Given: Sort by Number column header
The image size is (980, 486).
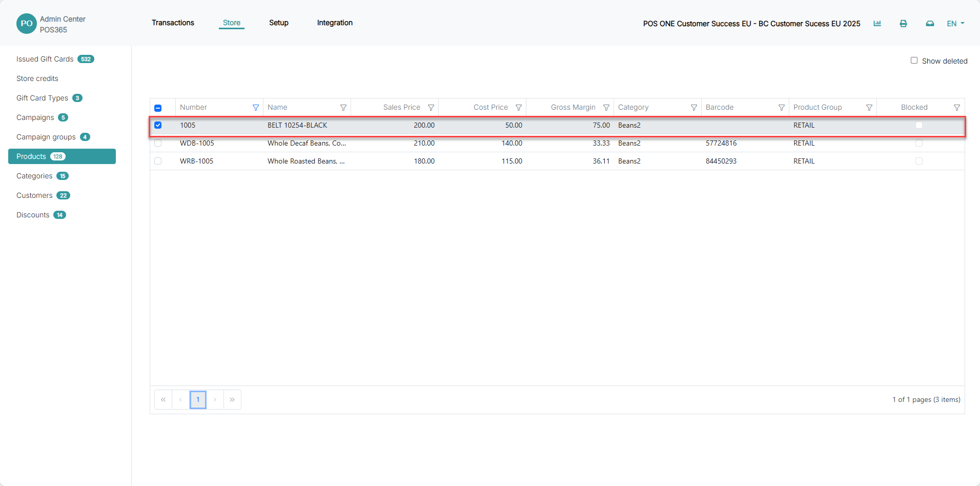Looking at the screenshot, I should coord(193,107).
